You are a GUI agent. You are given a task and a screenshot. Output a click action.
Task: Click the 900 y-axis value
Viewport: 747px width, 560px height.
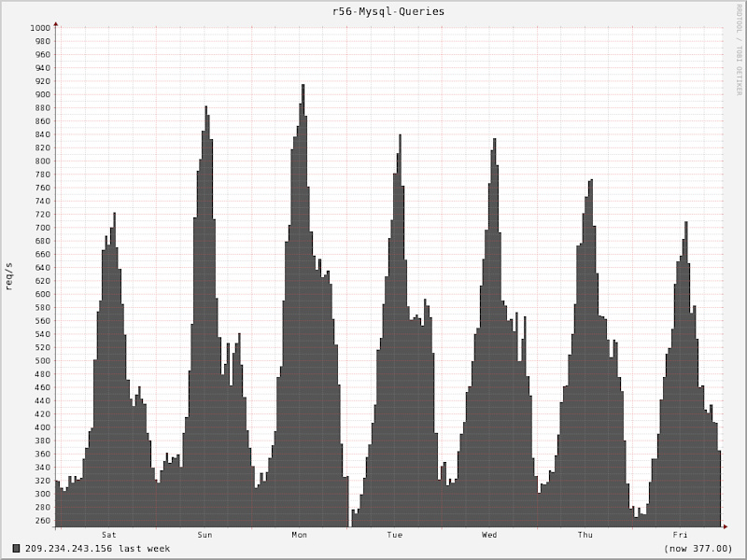[x=42, y=94]
